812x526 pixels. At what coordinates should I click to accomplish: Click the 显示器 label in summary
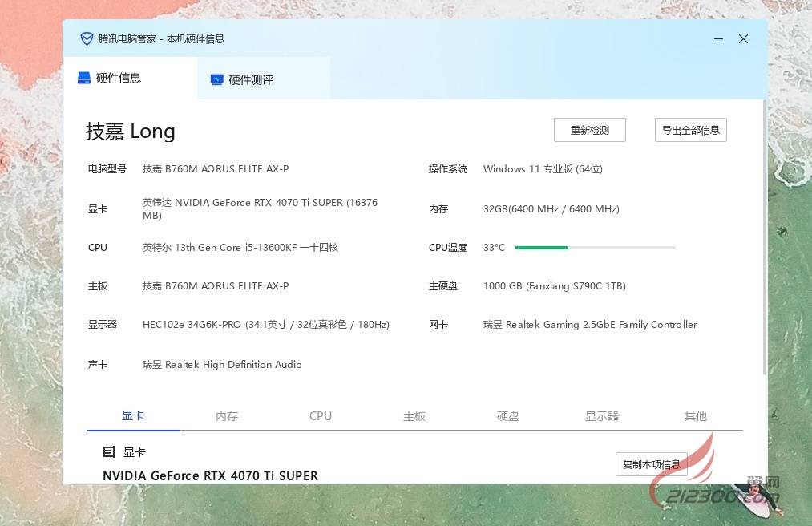point(103,325)
